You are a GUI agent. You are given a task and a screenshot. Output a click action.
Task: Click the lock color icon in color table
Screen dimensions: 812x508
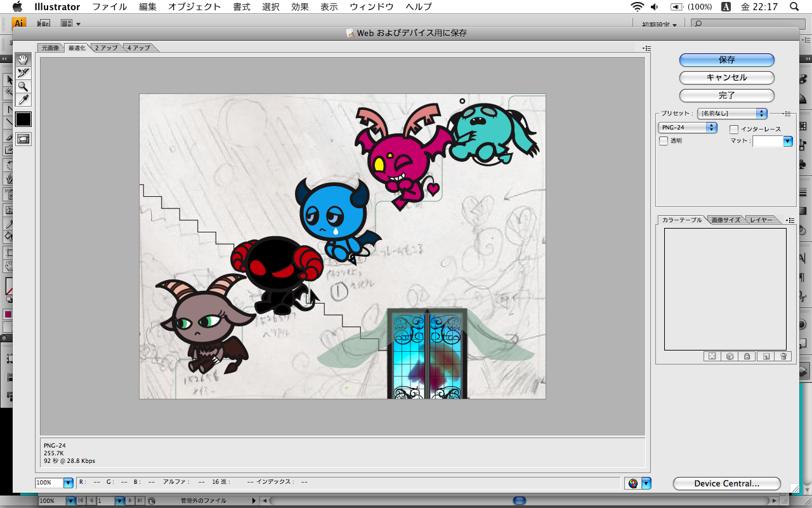[x=747, y=356]
